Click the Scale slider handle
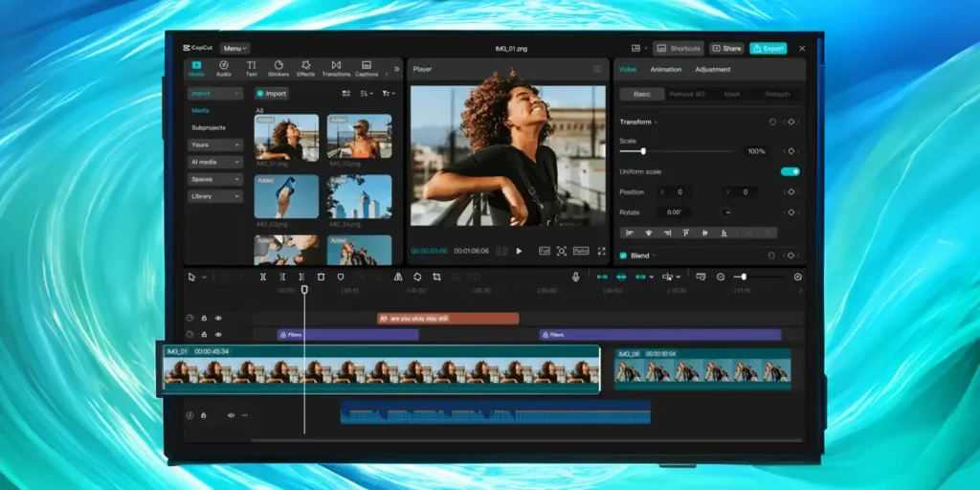This screenshot has height=490, width=980. 643,151
